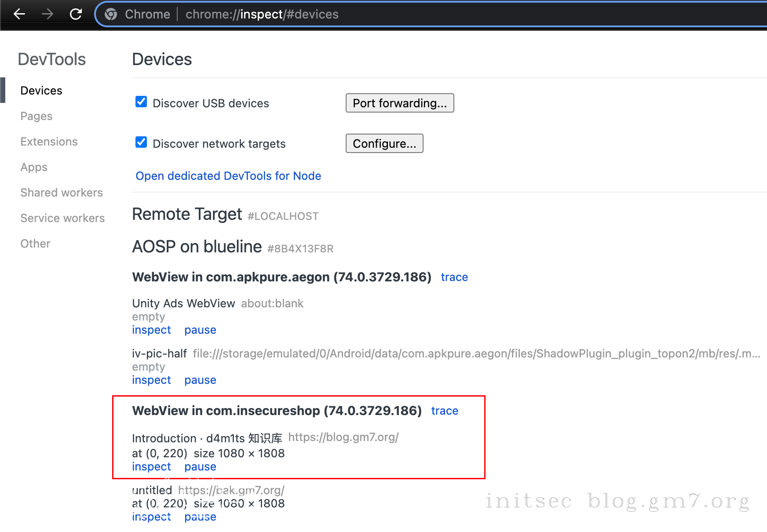The image size is (767, 532).
Task: Open the Port forwarding dialog
Action: click(399, 103)
